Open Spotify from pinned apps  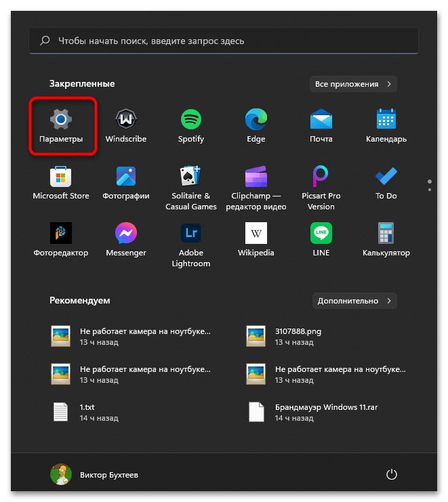click(191, 126)
